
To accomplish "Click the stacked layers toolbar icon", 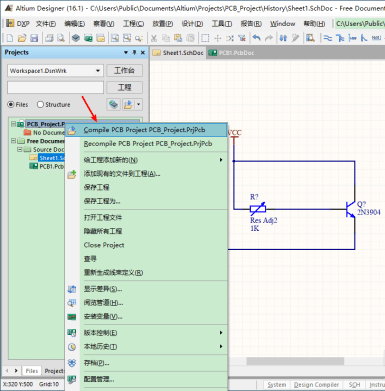I will click(76, 38).
